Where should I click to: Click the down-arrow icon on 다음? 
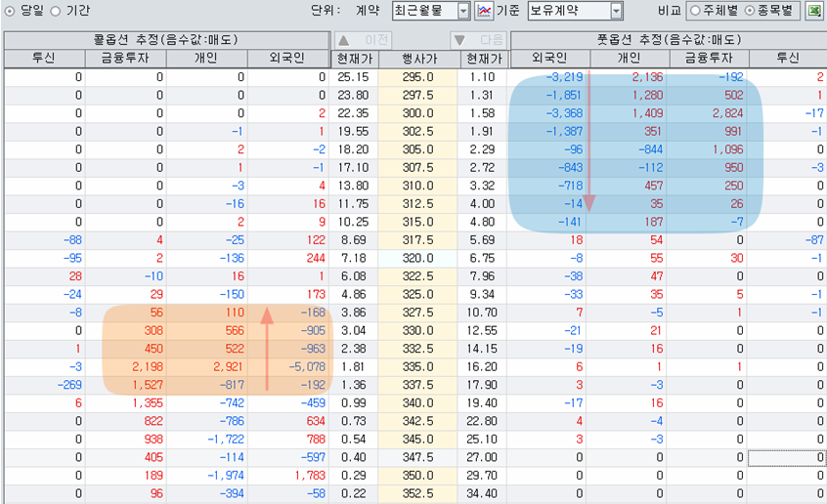[460, 40]
